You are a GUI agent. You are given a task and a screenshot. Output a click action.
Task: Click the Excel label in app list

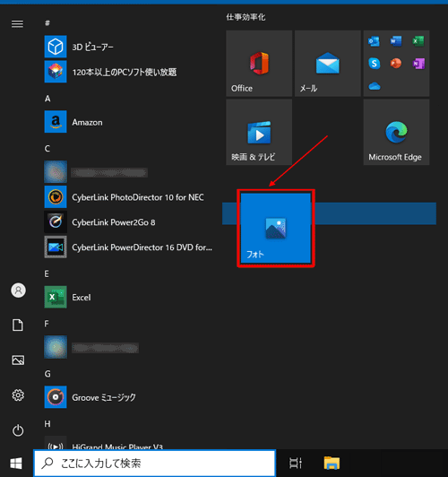[82, 297]
